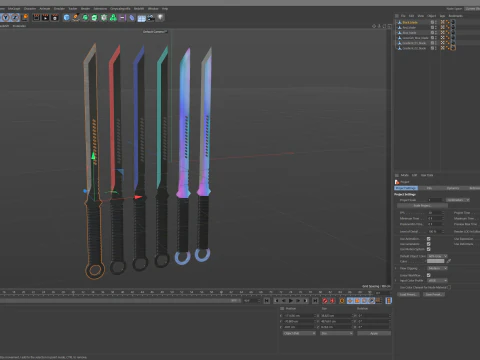This screenshot has height=360, width=480.
Task: Click the Subdivision Surface generator icon
Action: pos(85,17)
